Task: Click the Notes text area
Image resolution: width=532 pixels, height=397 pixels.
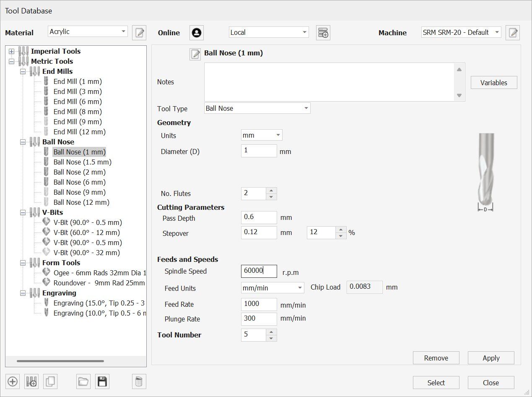Action: pyautogui.click(x=329, y=82)
